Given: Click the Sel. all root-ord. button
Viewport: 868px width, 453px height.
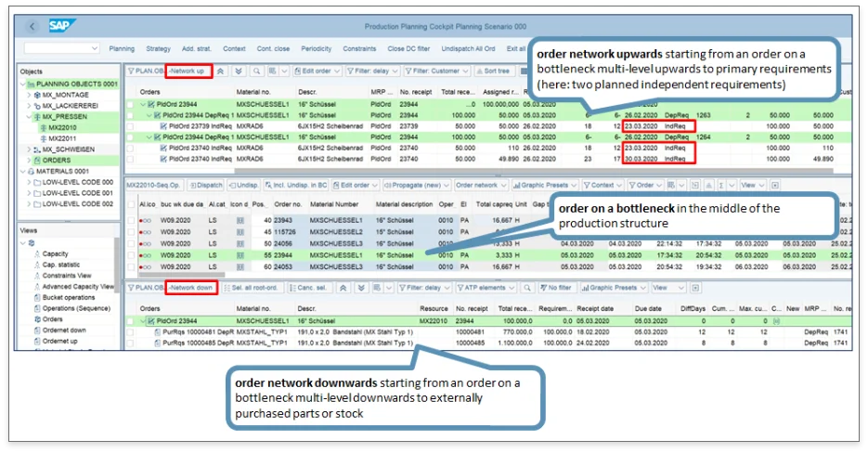Looking at the screenshot, I should pyautogui.click(x=252, y=288).
